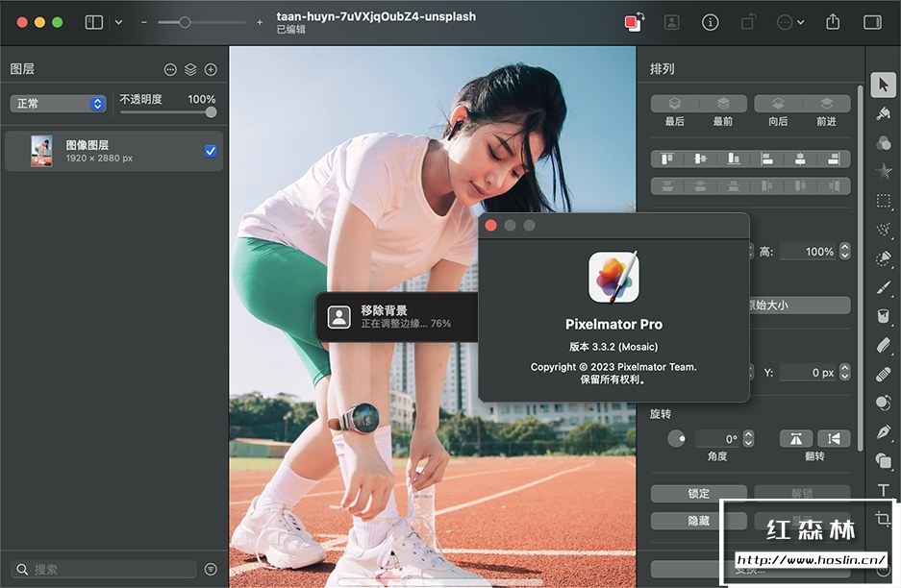Click the add layer plus icon

(211, 69)
